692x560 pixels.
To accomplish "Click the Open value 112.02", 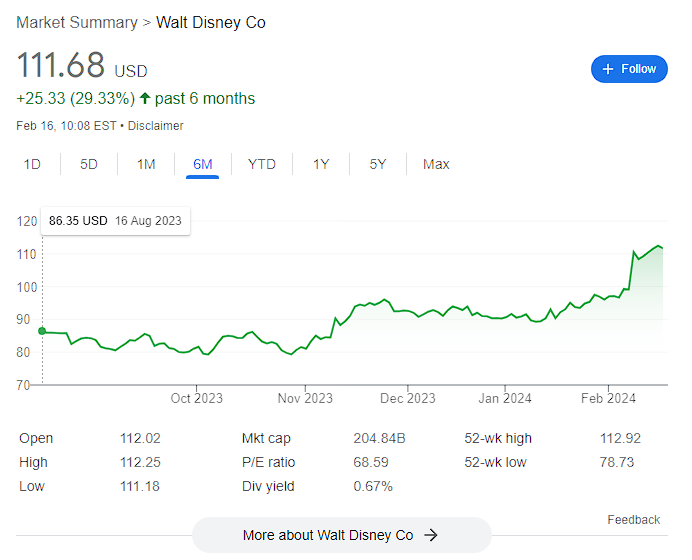I will pos(140,438).
